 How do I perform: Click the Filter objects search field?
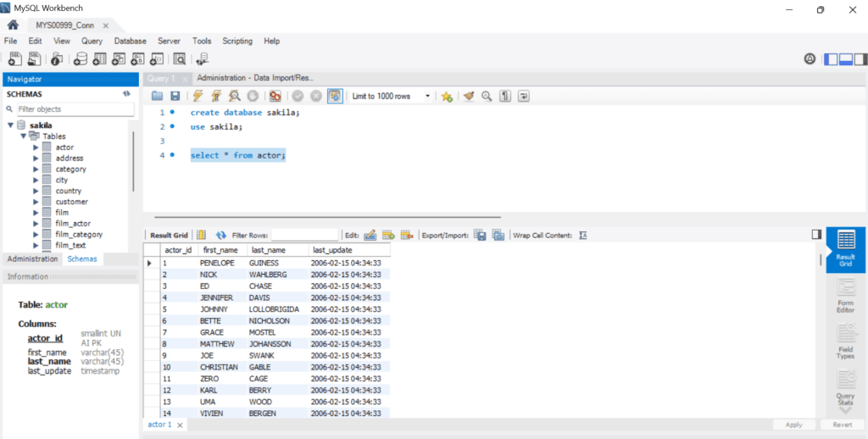pos(75,109)
